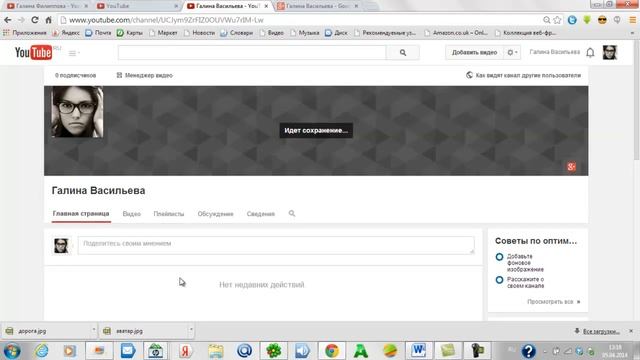Click the channel search magnifier icon
This screenshot has width=640, height=360.
point(292,213)
